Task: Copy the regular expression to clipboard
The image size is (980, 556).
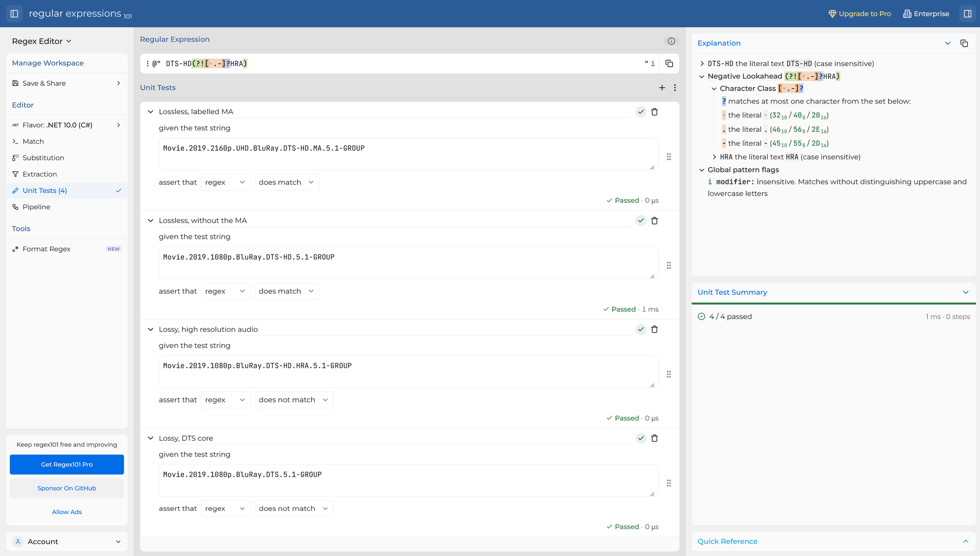Action: [x=669, y=63]
